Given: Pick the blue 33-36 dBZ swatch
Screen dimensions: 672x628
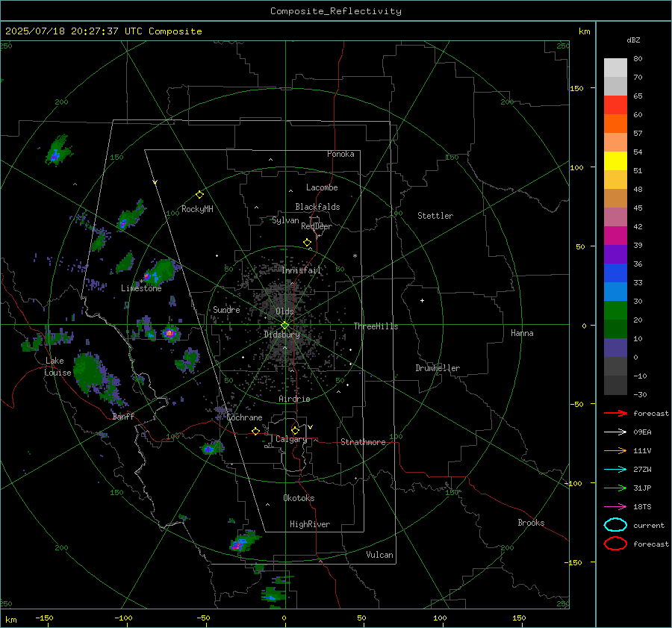Looking at the screenshot, I should click(615, 273).
